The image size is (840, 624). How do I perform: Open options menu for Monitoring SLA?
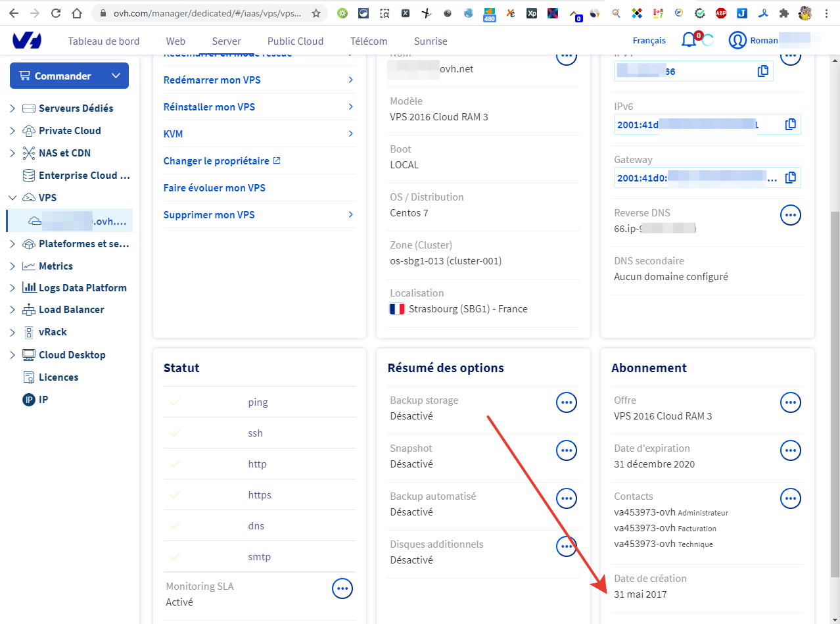tap(342, 588)
